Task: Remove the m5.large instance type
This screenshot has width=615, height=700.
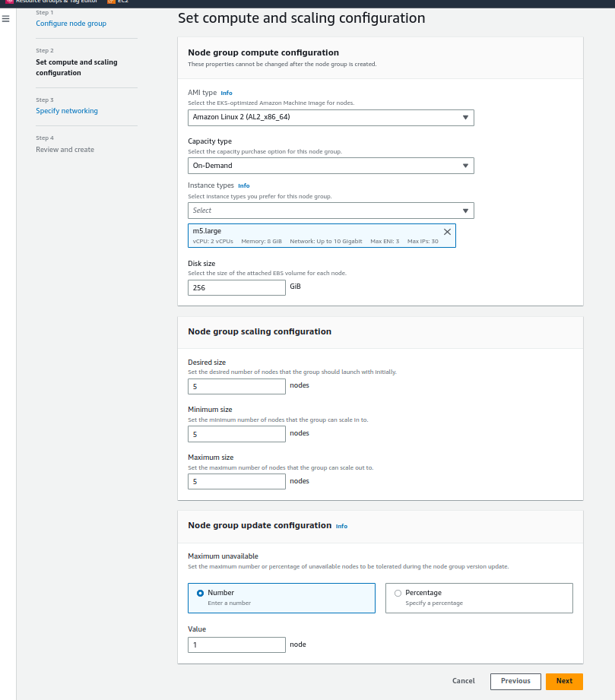Action: pos(447,232)
